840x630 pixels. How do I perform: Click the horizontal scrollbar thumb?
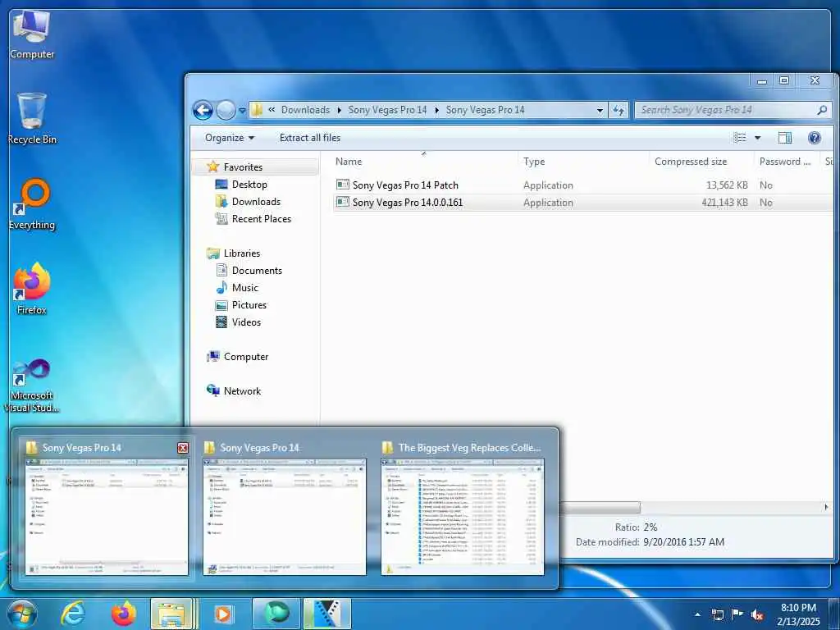coord(599,507)
